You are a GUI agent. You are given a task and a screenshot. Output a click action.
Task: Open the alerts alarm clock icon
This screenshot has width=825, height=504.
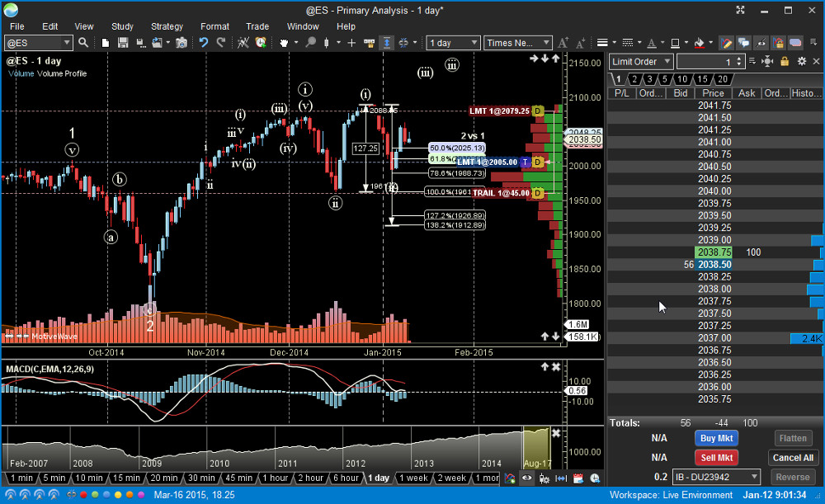click(x=261, y=43)
